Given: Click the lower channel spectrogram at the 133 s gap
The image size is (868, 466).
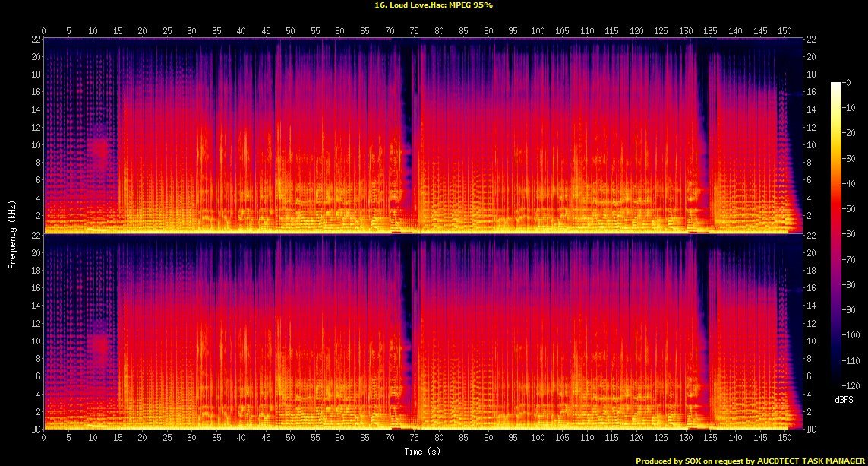Looking at the screenshot, I should point(702,331).
